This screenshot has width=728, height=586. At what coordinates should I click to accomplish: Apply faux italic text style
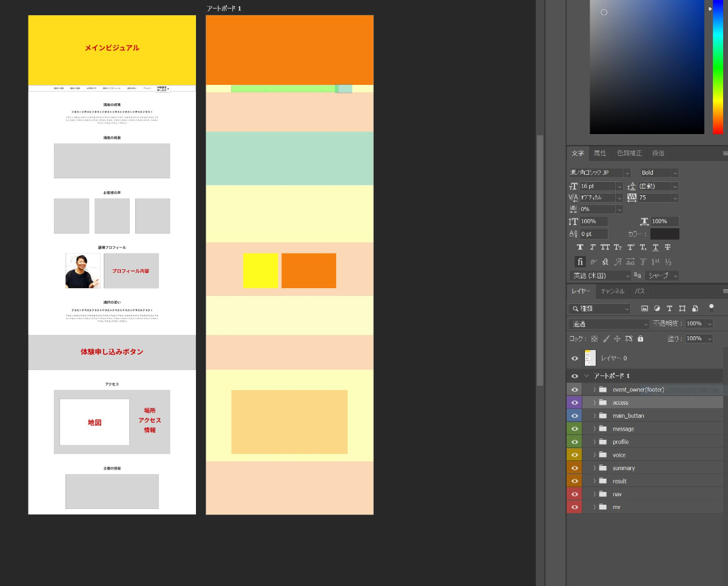[593, 247]
